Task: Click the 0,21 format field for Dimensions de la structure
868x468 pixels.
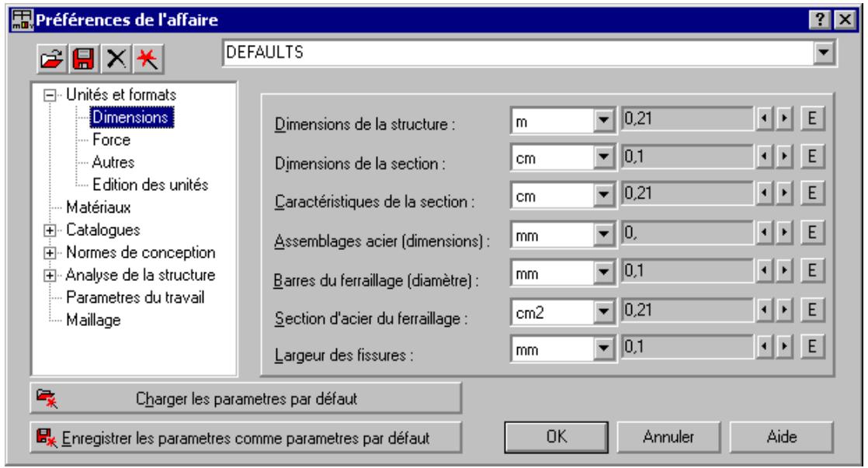Action: [687, 119]
